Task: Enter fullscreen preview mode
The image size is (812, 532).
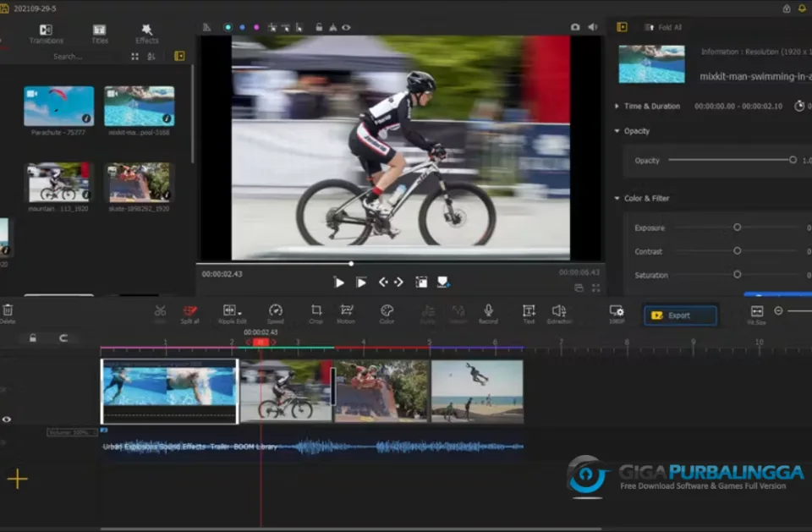Action: pos(596,288)
